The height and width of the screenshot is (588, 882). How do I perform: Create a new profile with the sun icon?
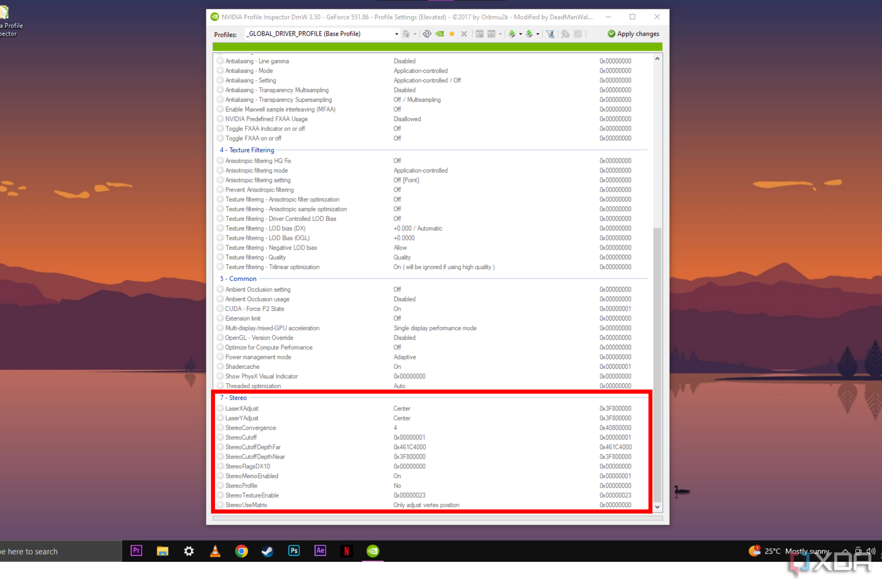point(452,34)
